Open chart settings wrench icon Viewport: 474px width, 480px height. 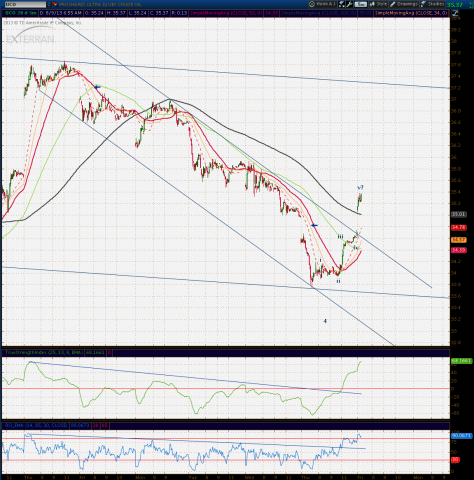pyautogui.click(x=349, y=4)
